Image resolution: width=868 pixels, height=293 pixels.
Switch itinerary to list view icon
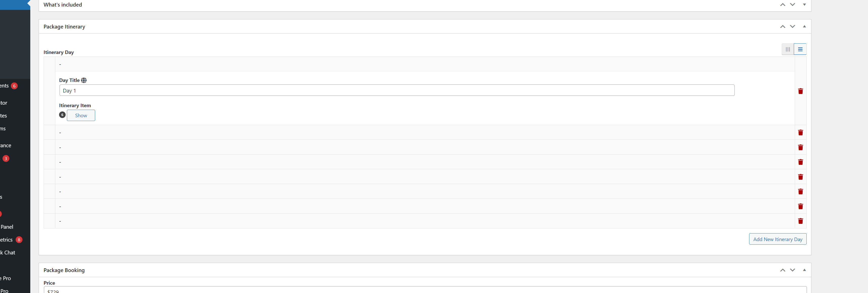click(x=800, y=49)
